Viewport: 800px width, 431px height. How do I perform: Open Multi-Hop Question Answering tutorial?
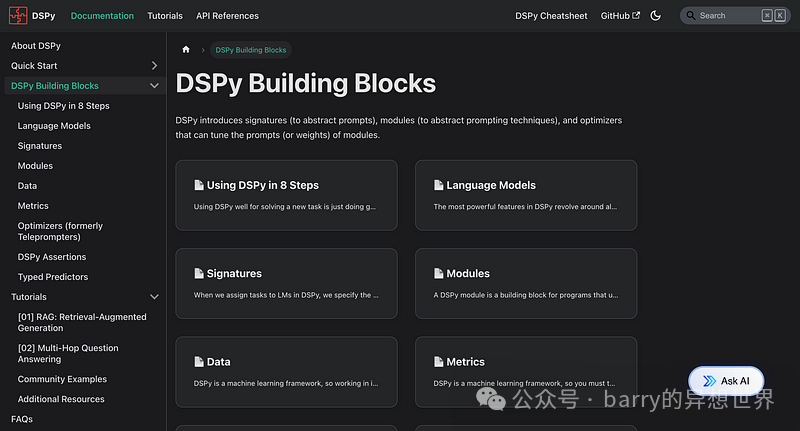pos(68,353)
